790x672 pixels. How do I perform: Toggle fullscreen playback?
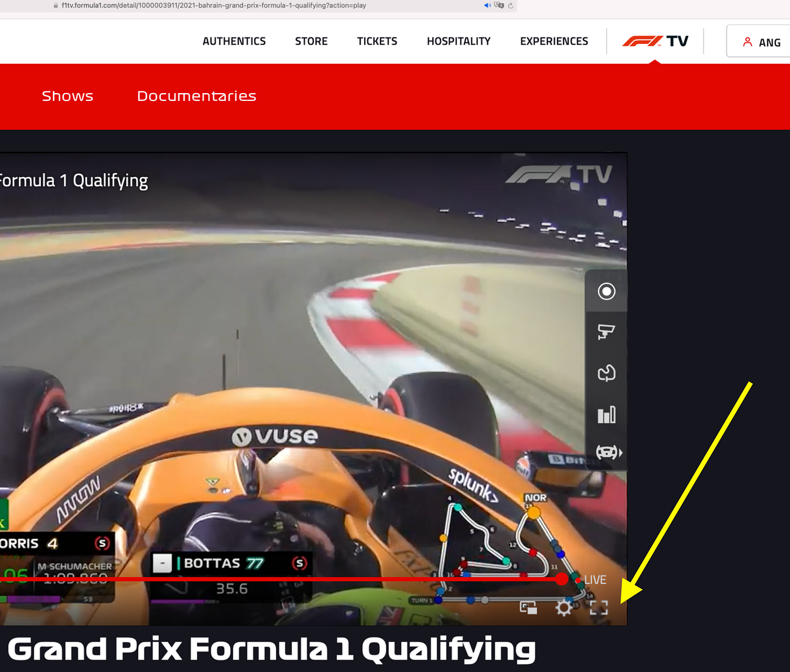600,608
